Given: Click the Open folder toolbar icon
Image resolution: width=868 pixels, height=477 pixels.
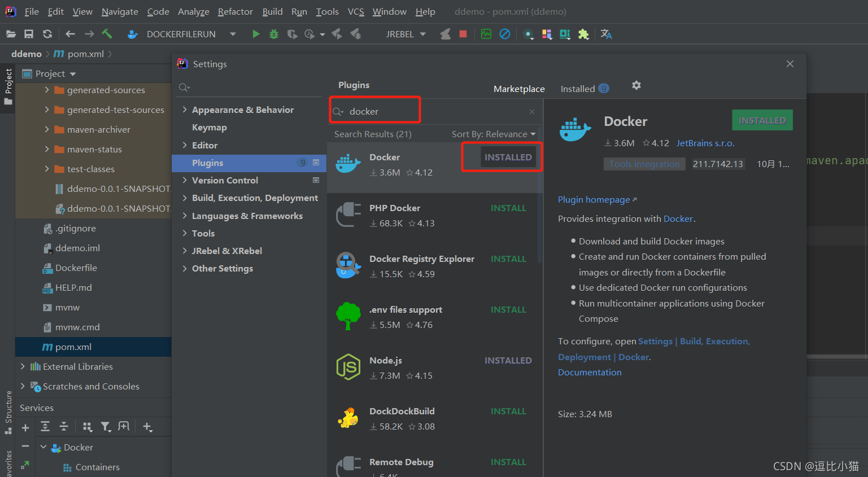Looking at the screenshot, I should 11,34.
